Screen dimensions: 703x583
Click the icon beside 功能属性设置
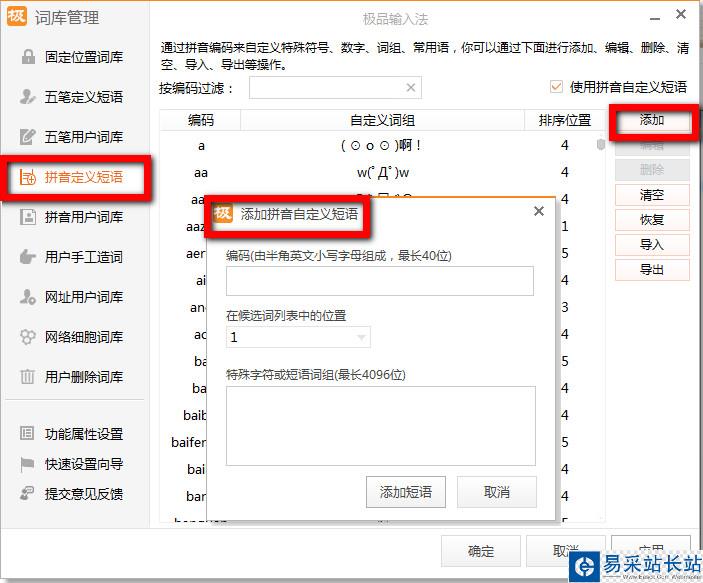27,433
